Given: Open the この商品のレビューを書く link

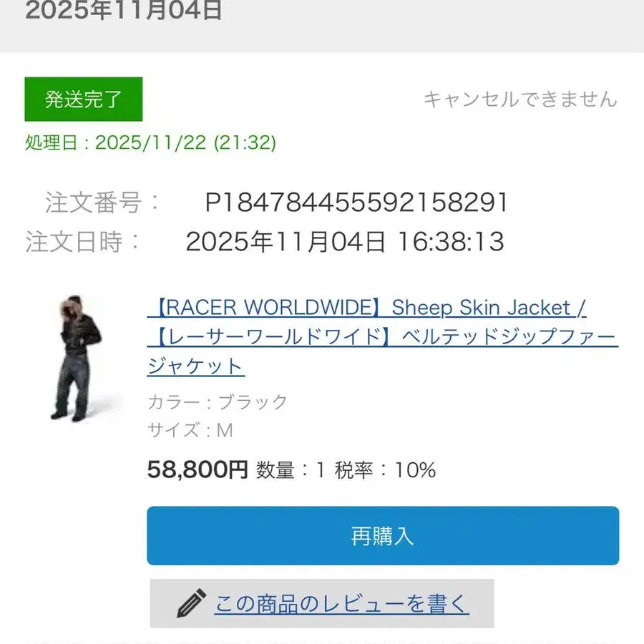Looking at the screenshot, I should point(342,604).
